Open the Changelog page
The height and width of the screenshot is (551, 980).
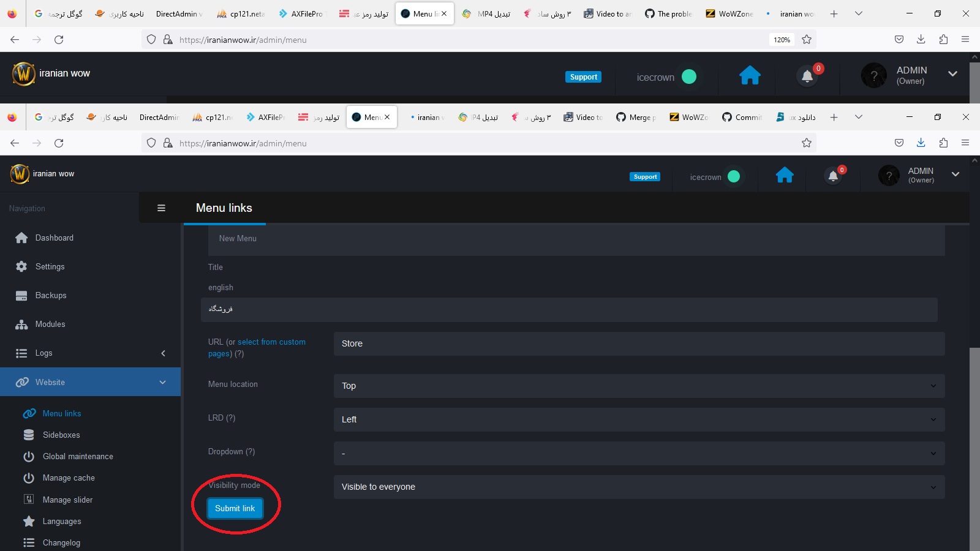tap(61, 542)
